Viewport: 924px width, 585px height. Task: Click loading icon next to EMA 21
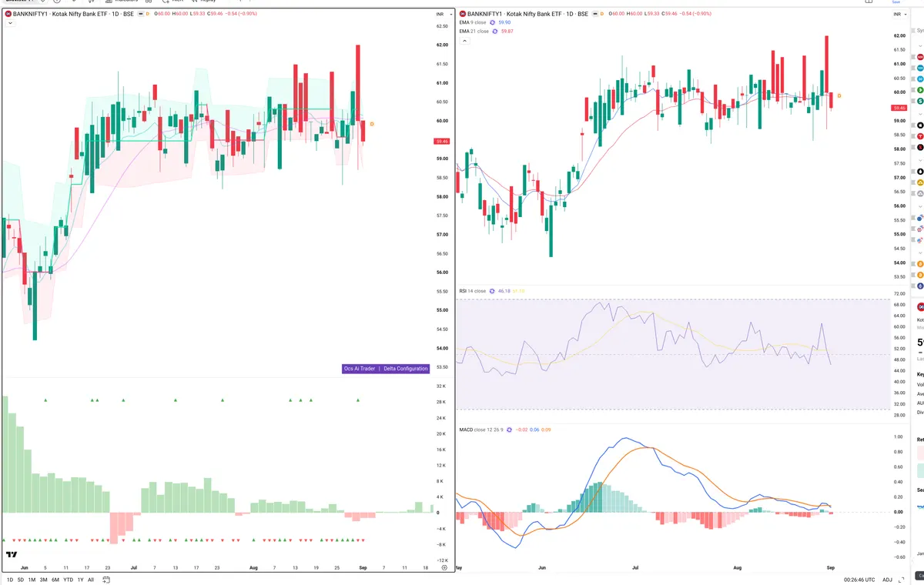[497, 31]
